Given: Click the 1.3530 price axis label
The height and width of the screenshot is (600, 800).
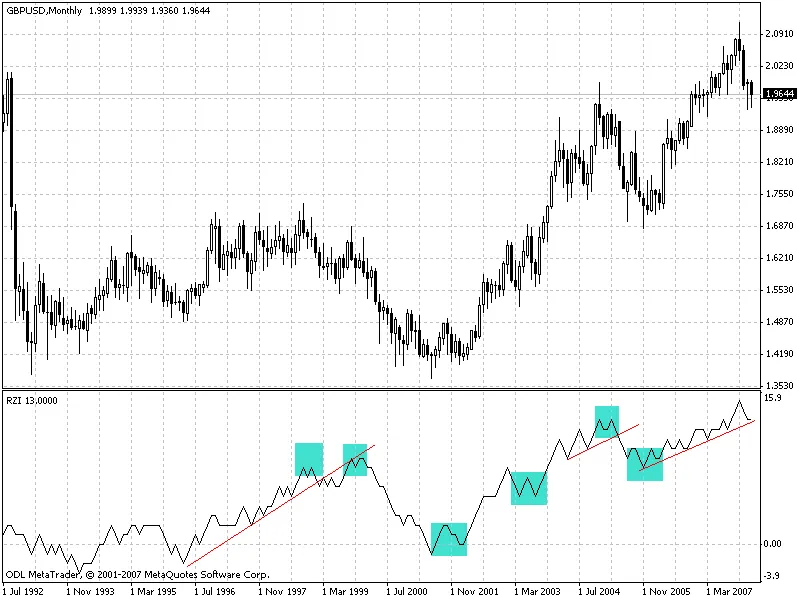Looking at the screenshot, I should point(778,385).
